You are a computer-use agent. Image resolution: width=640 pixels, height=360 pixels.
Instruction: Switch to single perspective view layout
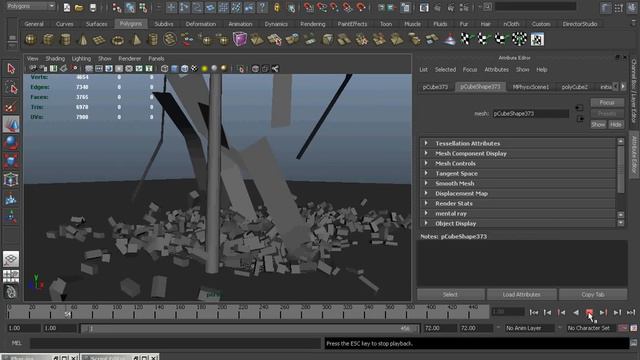[11, 259]
